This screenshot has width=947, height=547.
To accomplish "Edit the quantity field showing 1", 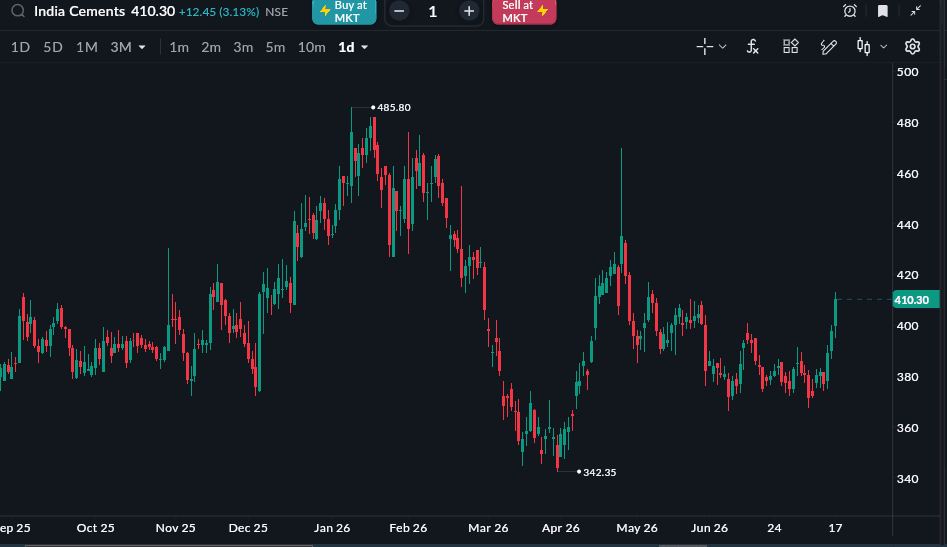I will tap(433, 11).
